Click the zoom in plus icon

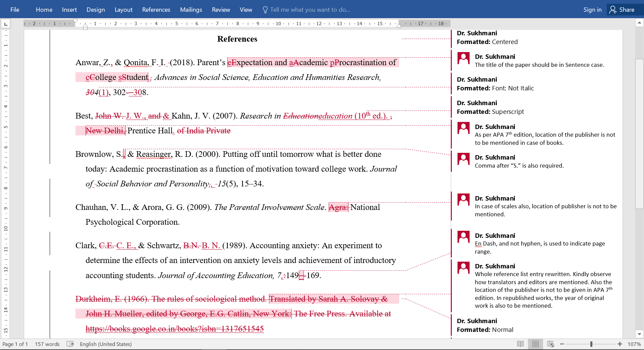(620, 344)
